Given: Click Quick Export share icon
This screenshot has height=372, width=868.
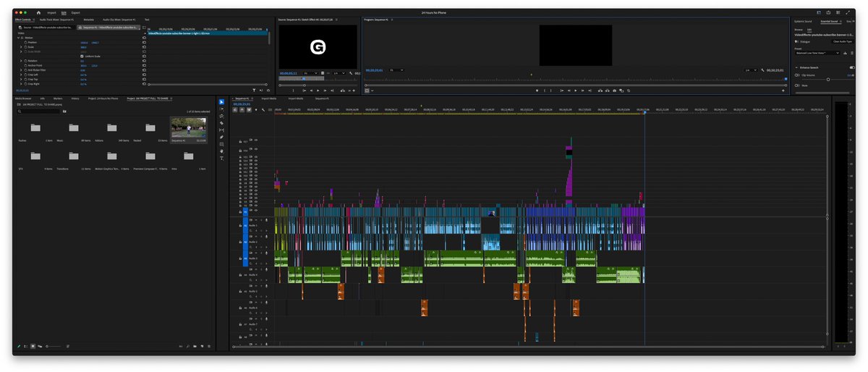Looking at the screenshot, I should [x=828, y=12].
